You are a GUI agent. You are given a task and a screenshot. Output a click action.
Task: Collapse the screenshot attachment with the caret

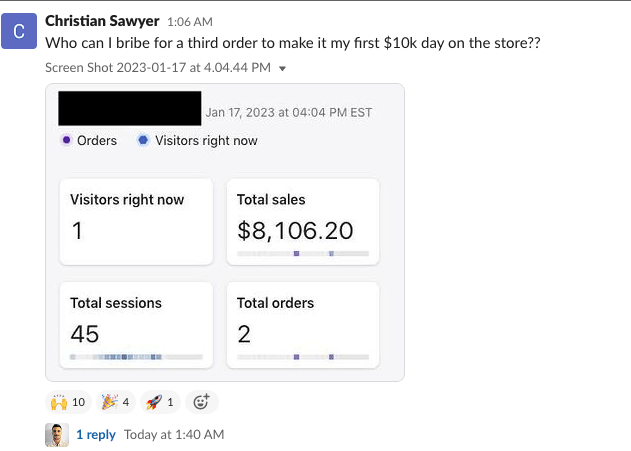283,68
